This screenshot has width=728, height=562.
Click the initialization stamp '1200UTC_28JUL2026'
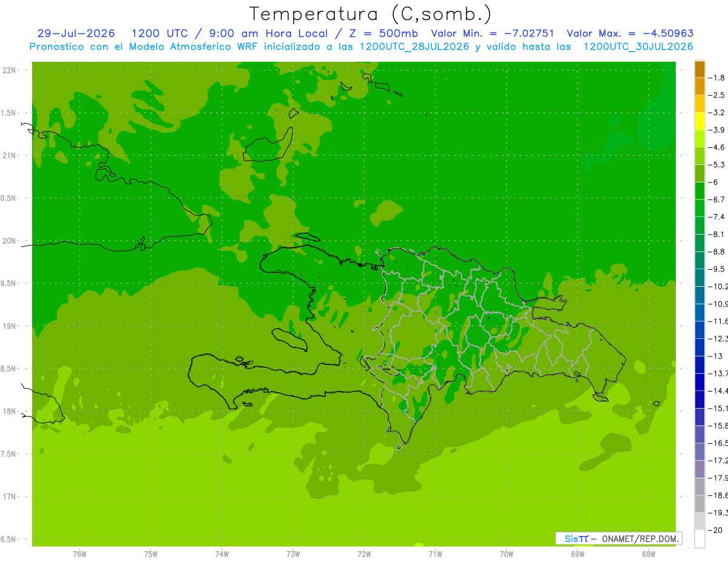(415, 47)
